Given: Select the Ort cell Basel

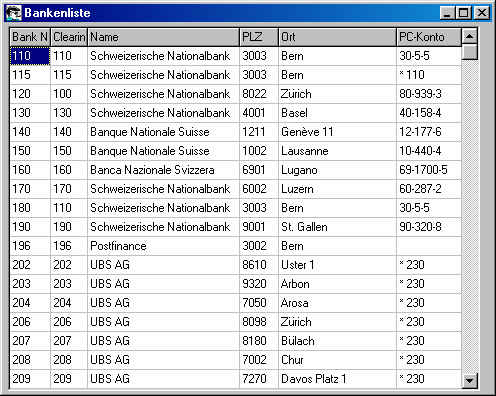Looking at the screenshot, I should (338, 113).
